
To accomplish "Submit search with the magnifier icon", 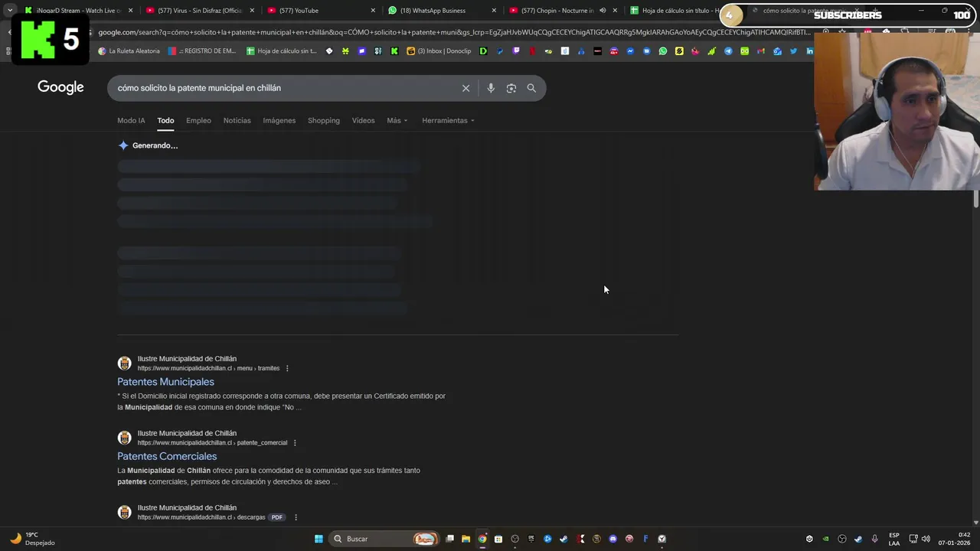I will click(531, 88).
